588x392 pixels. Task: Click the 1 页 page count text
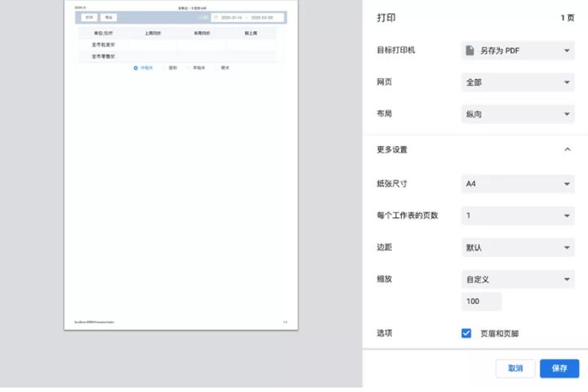[567, 18]
